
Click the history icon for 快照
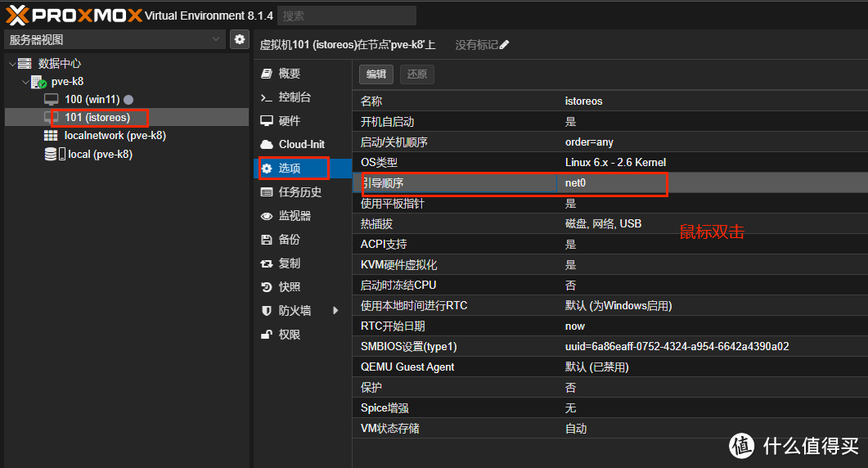[x=267, y=287]
